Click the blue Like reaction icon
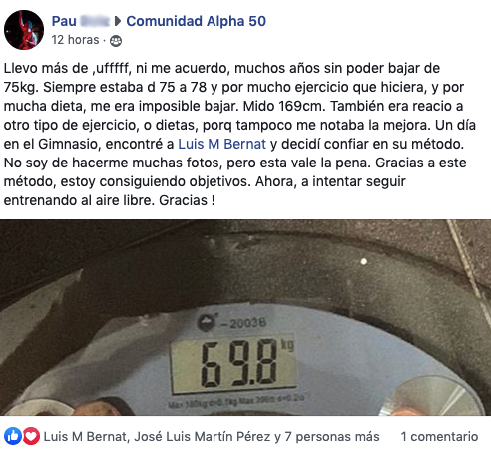This screenshot has height=455, width=491. [x=13, y=436]
